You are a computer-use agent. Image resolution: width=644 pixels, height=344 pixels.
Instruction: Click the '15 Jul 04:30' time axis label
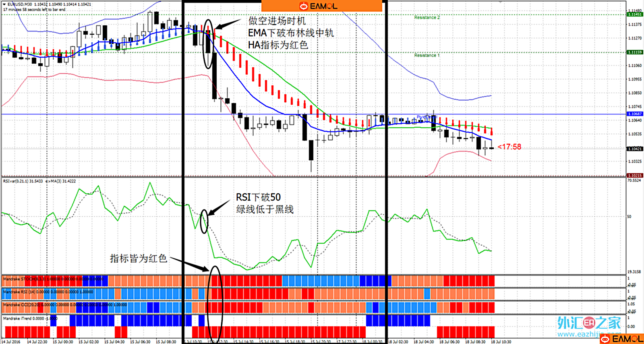(114, 342)
